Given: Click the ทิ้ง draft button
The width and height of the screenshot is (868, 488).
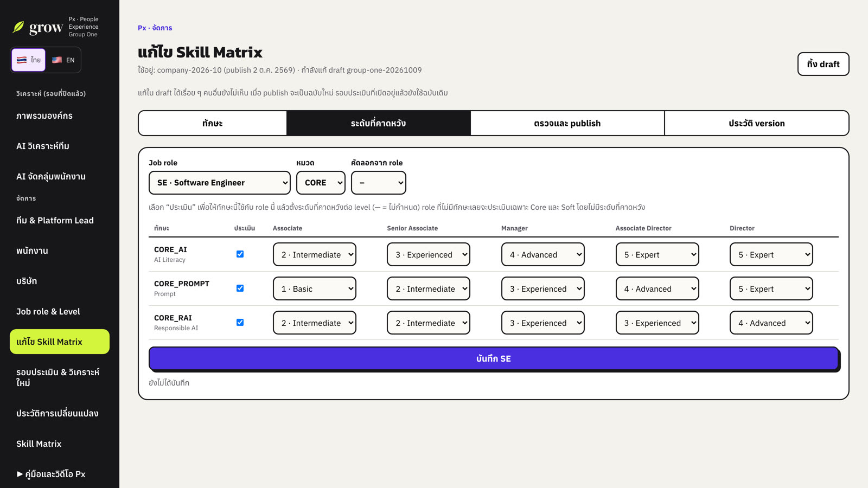Looking at the screenshot, I should (x=823, y=64).
